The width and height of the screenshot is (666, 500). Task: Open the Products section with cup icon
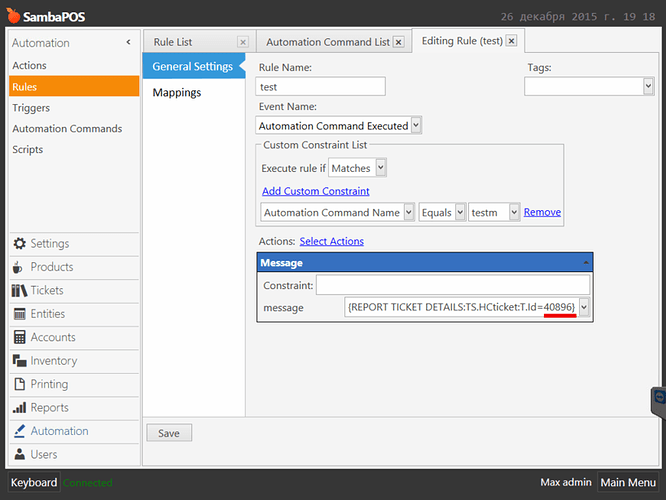coord(17,267)
